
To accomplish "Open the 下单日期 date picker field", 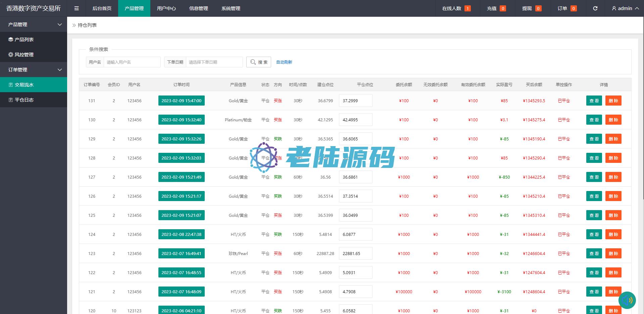I will point(214,62).
